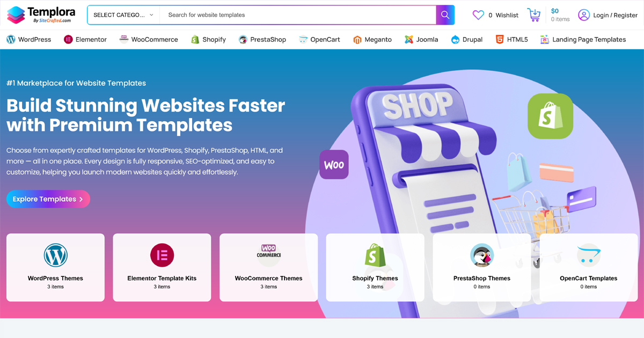Click the Templora logo
This screenshot has width=644, height=338.
(41, 14)
